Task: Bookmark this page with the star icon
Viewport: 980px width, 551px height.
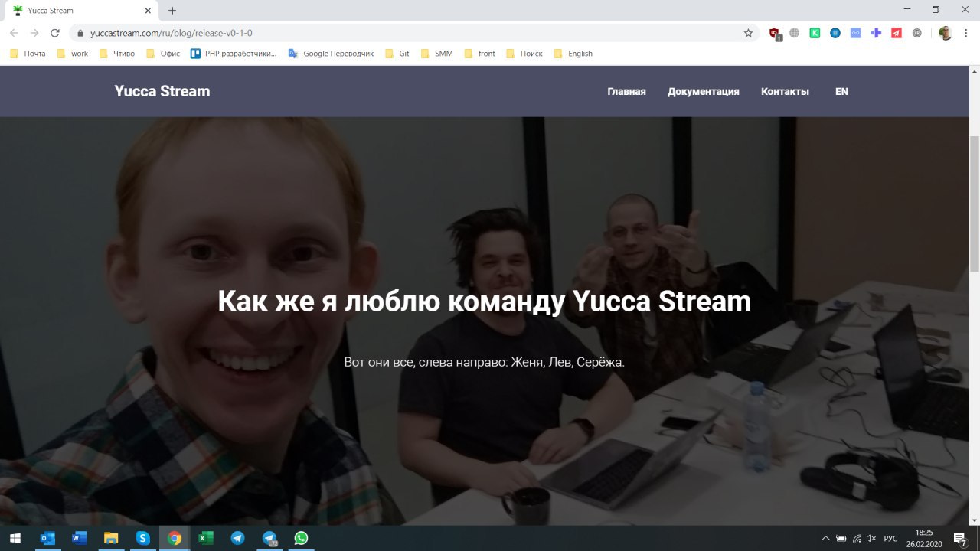Action: click(x=749, y=33)
